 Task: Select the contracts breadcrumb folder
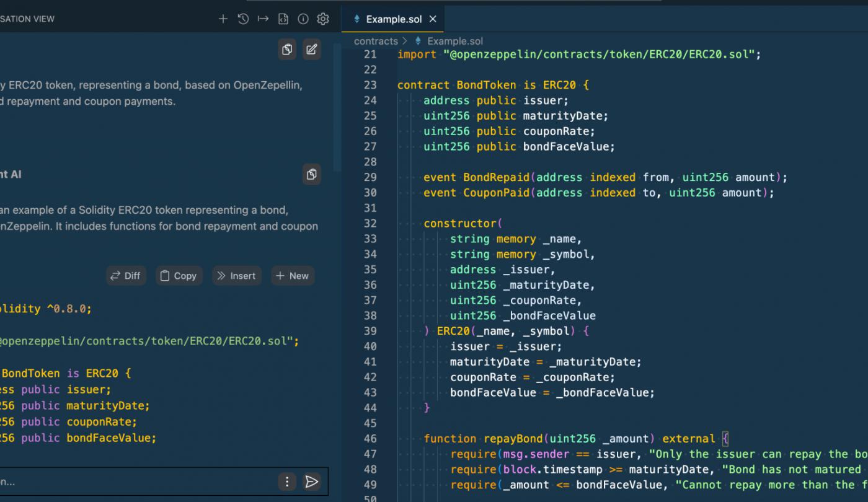click(376, 41)
